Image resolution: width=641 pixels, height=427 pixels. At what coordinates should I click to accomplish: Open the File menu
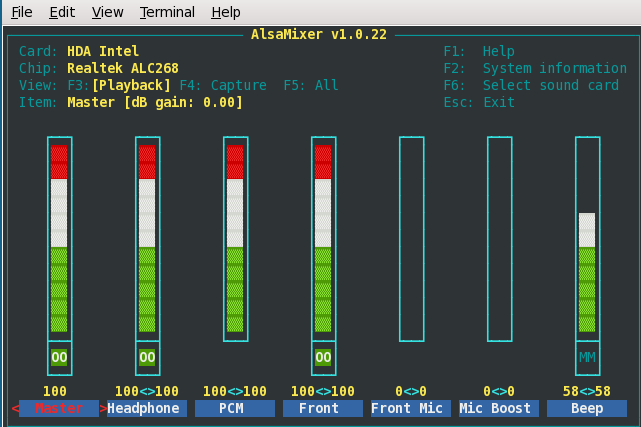[x=22, y=12]
